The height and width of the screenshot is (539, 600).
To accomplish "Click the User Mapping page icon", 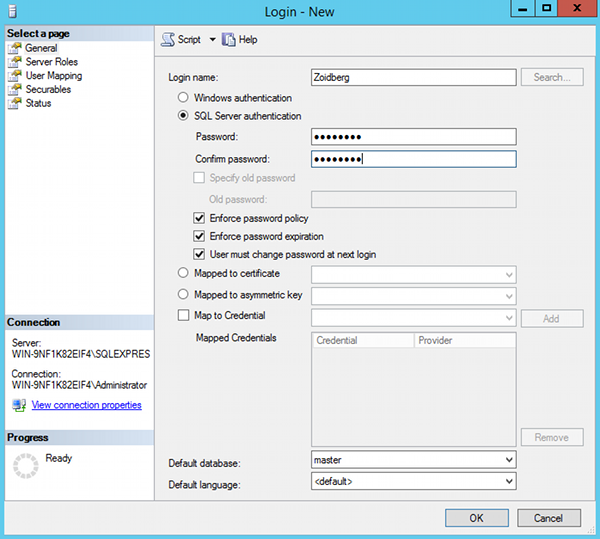I will (x=15, y=76).
